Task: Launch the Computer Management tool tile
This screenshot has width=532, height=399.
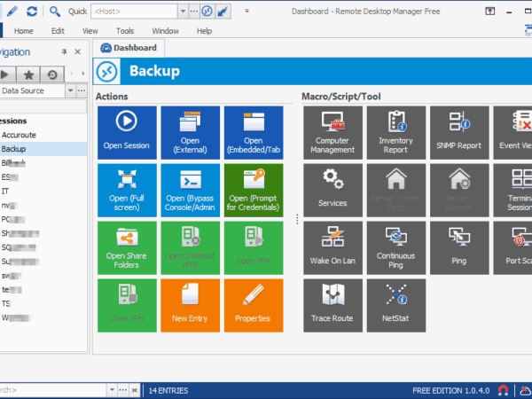Action: [332, 133]
